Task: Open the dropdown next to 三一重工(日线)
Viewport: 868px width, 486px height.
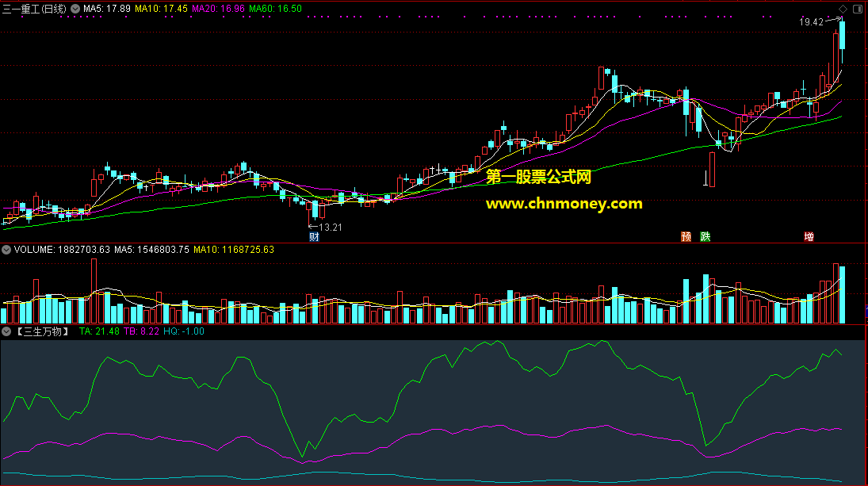Action: (75, 9)
